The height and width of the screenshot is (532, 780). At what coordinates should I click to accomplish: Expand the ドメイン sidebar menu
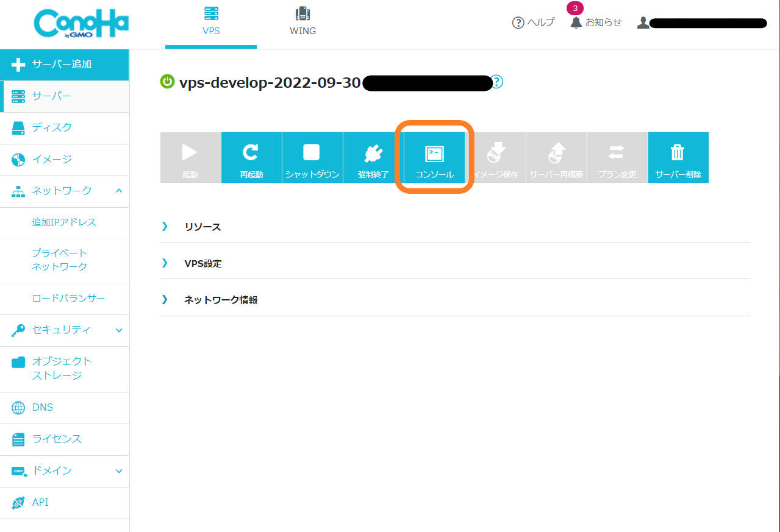[119, 471]
